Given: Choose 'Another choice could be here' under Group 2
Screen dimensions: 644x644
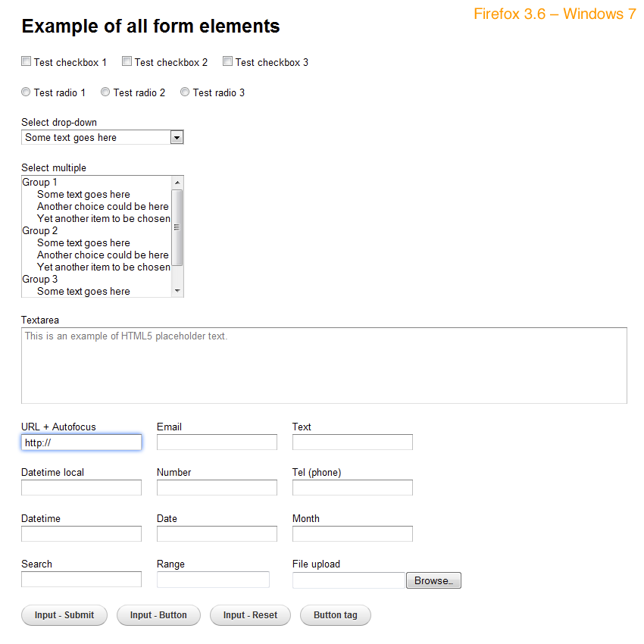Looking at the screenshot, I should click(102, 255).
